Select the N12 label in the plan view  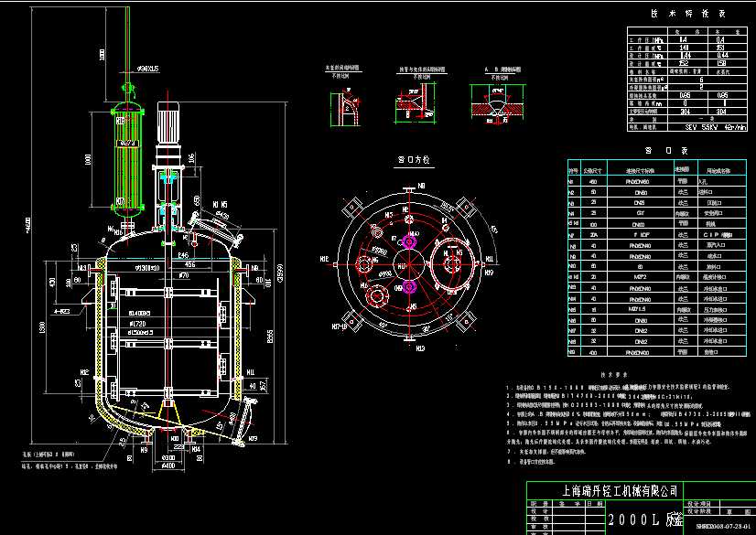pyautogui.click(x=325, y=259)
